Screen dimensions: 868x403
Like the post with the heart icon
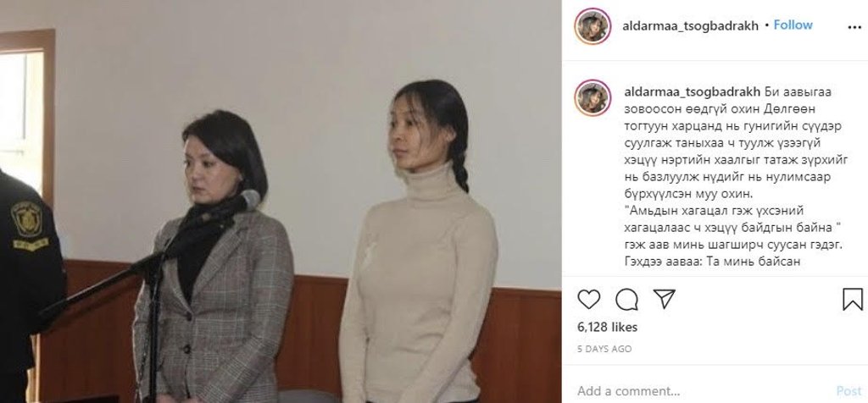pos(588,300)
